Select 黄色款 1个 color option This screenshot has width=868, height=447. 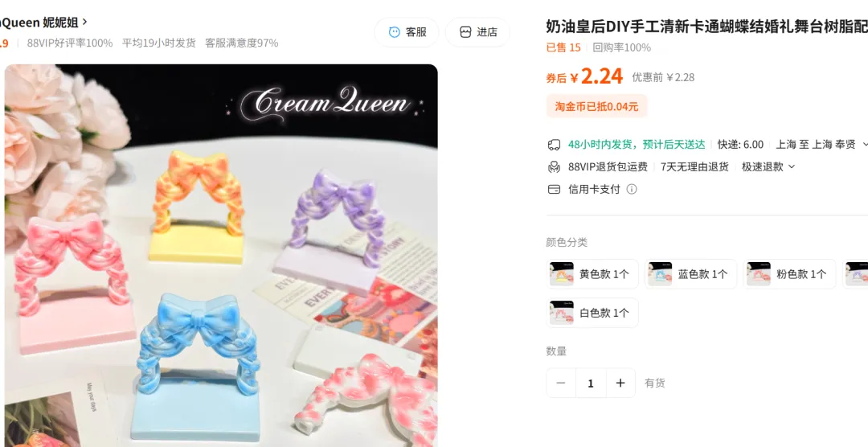pyautogui.click(x=592, y=274)
